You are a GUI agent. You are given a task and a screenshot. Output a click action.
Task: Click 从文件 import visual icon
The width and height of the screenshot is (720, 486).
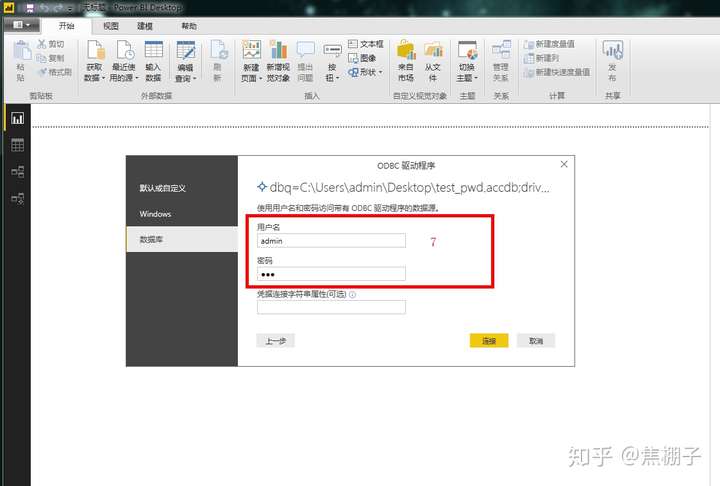(x=433, y=51)
